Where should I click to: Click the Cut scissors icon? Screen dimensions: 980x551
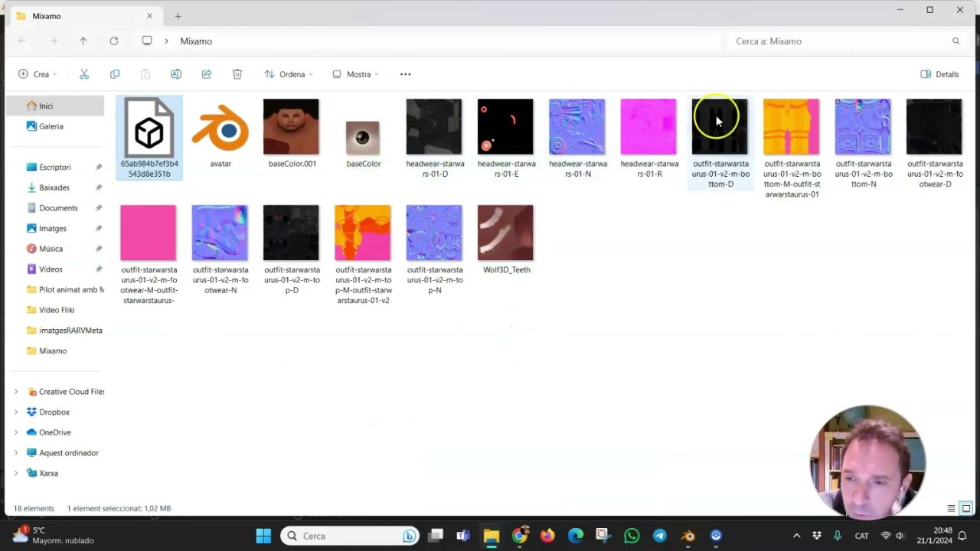84,74
